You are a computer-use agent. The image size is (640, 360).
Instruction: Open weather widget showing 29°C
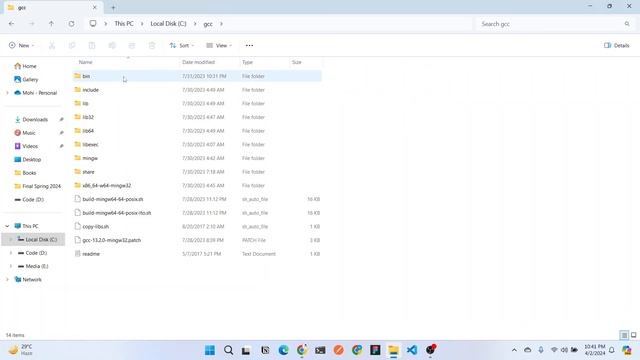pyautogui.click(x=21, y=350)
